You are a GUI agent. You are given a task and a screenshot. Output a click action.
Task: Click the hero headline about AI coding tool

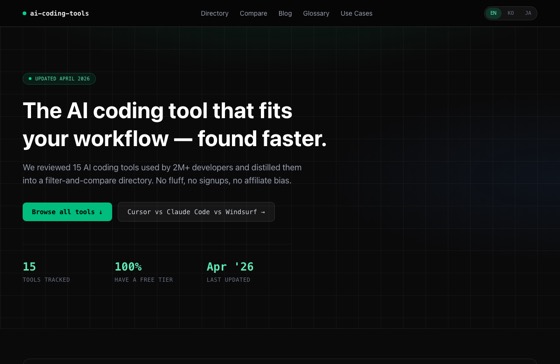[x=175, y=124]
